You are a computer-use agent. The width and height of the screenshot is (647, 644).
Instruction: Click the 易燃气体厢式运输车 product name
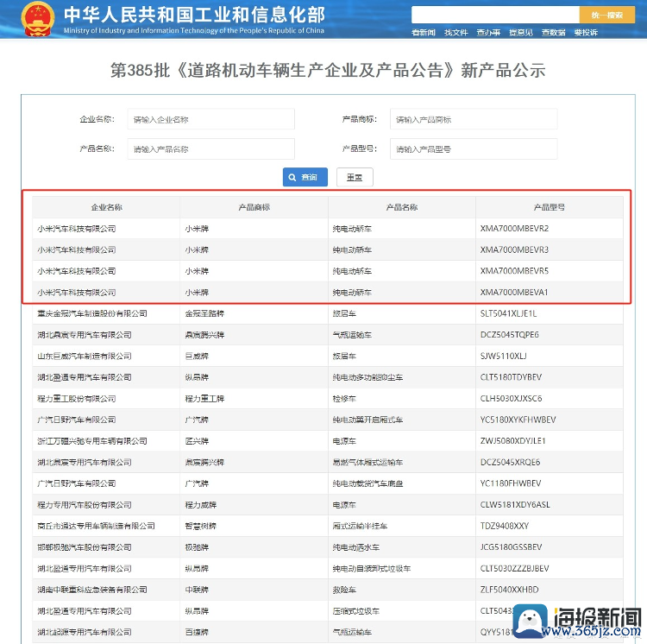(x=367, y=463)
